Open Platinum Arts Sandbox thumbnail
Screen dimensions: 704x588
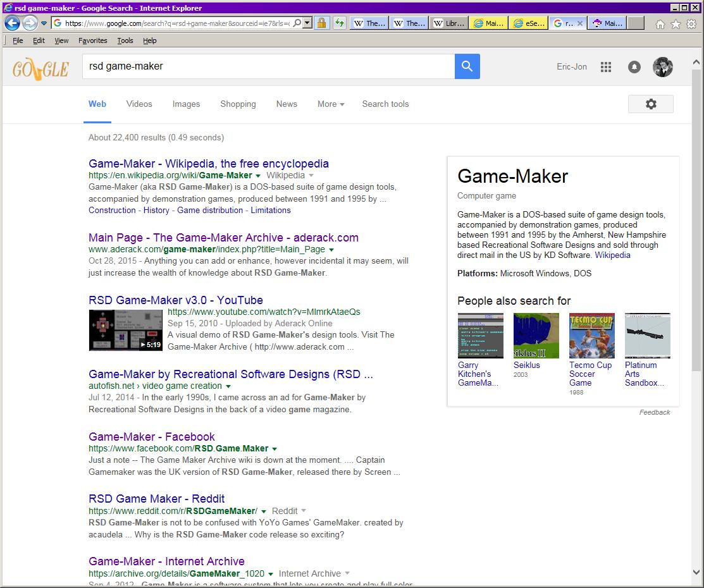648,336
